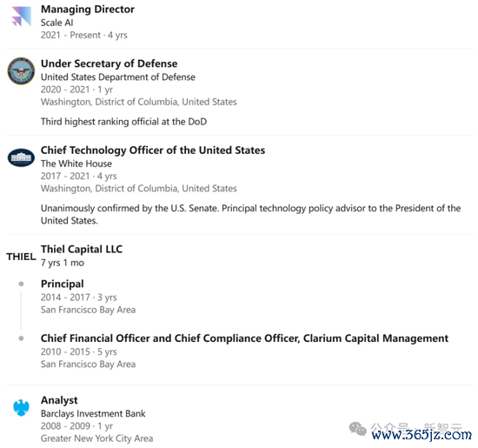Open the Managing Director position title

point(88,10)
